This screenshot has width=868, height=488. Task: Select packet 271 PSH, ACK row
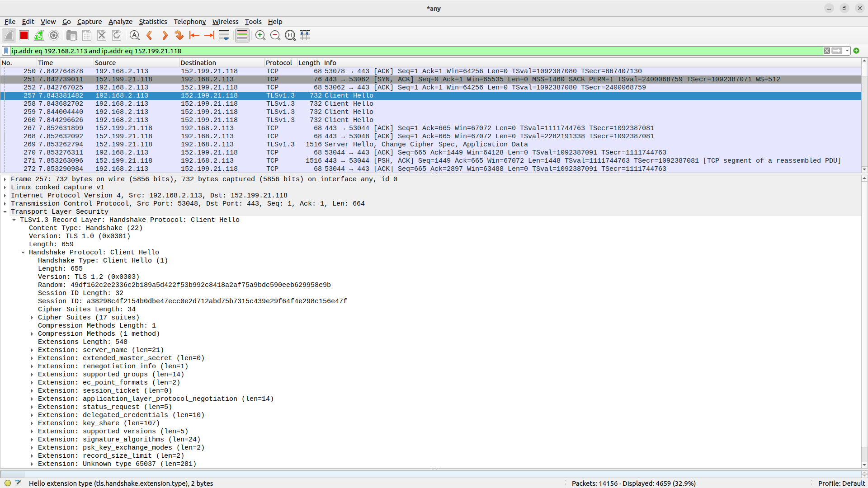pyautogui.click(x=430, y=161)
